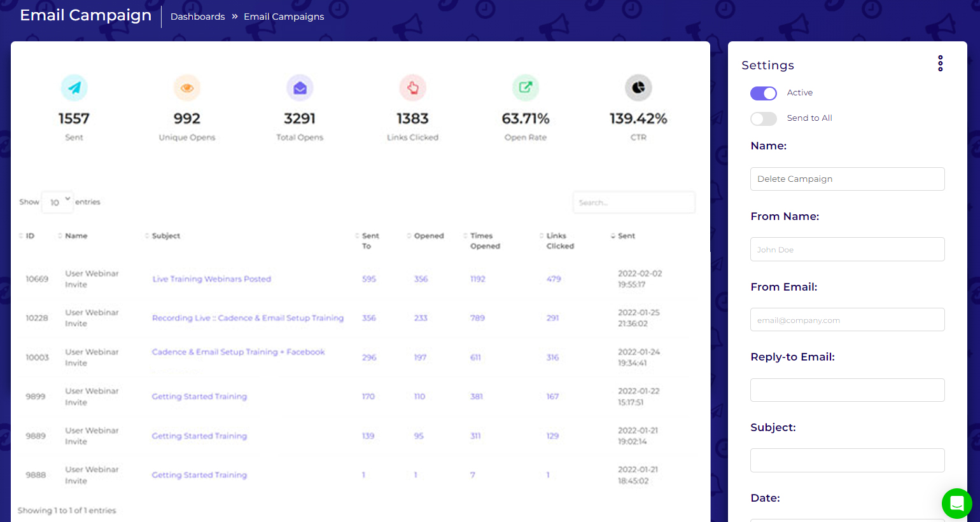The image size is (980, 522).
Task: Sort by the Opened column
Action: (x=426, y=236)
